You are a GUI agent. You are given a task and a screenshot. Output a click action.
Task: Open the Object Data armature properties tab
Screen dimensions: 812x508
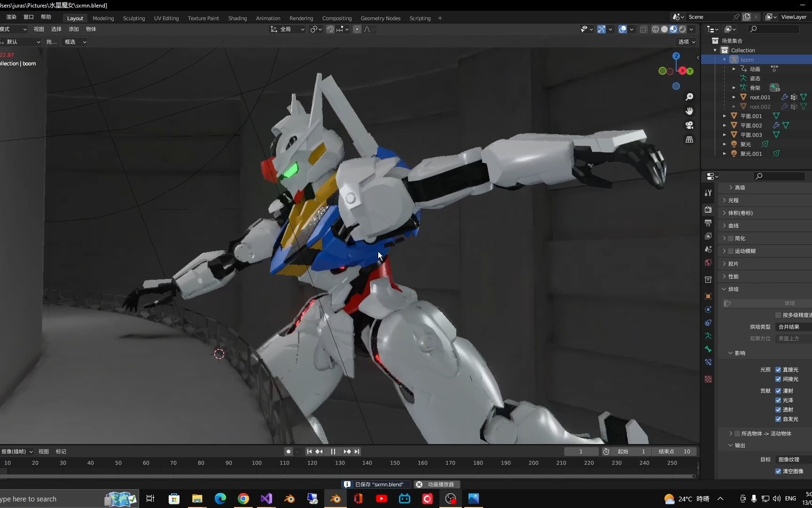708,336
